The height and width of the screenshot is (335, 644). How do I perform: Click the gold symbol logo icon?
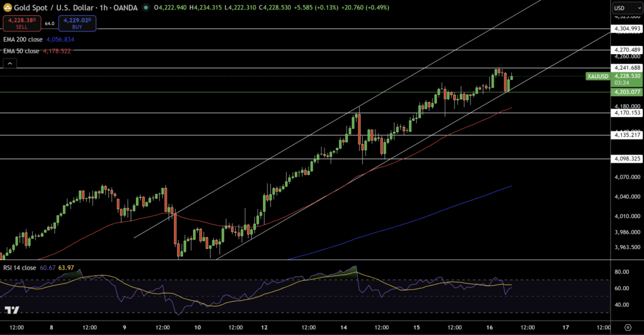(8, 8)
